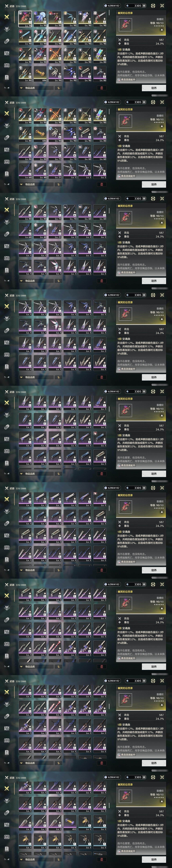
Task: Open the echoes tab icon in the topmost sidebar
Action: (x=7, y=29)
